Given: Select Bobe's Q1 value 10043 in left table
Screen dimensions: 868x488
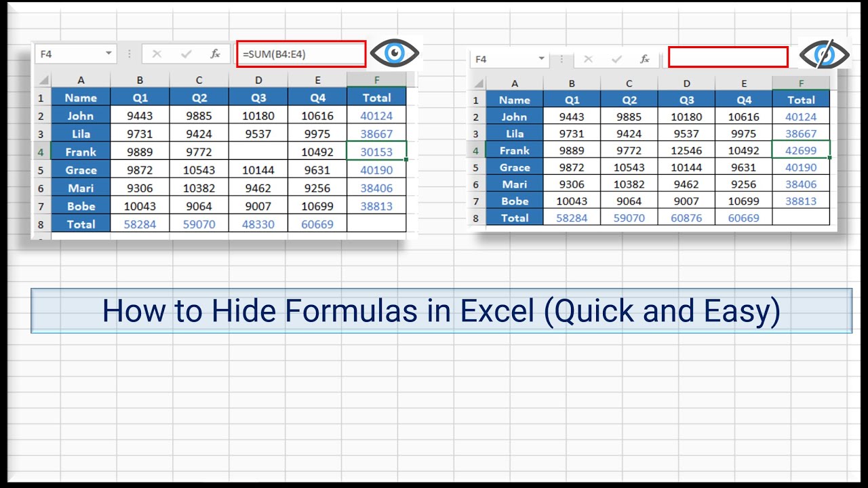Looking at the screenshot, I should (x=140, y=206).
